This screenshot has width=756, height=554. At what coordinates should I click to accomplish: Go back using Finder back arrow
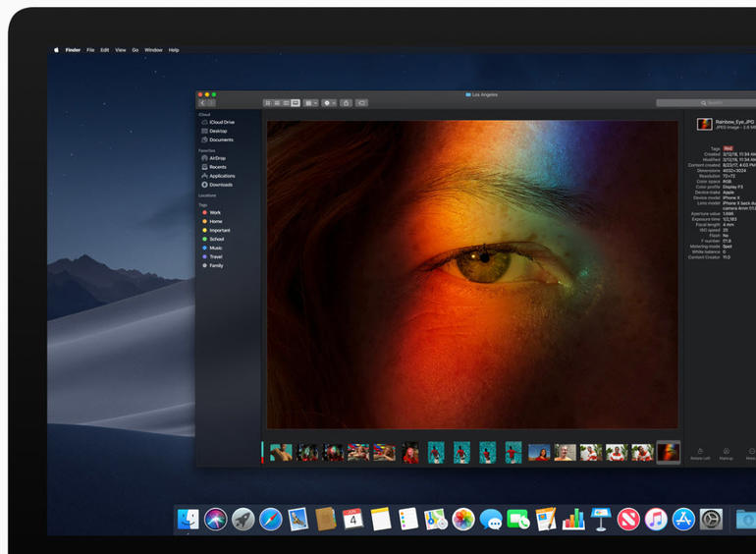[x=202, y=103]
